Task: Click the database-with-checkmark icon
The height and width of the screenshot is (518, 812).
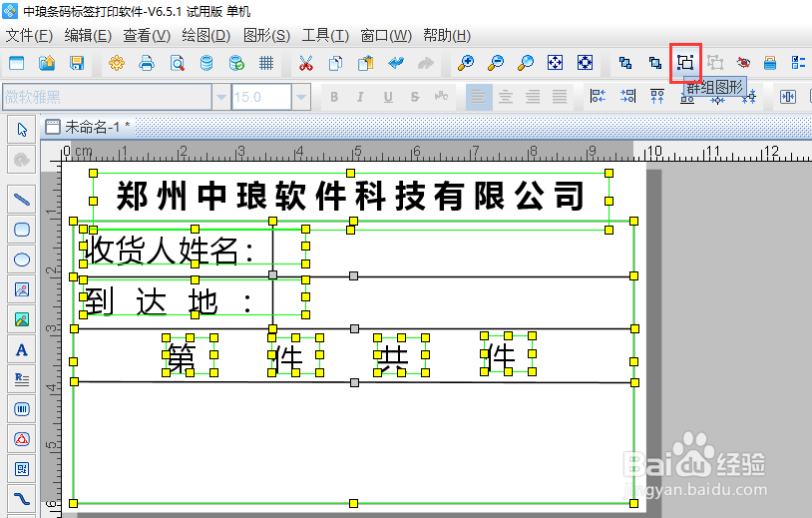Action: click(236, 63)
